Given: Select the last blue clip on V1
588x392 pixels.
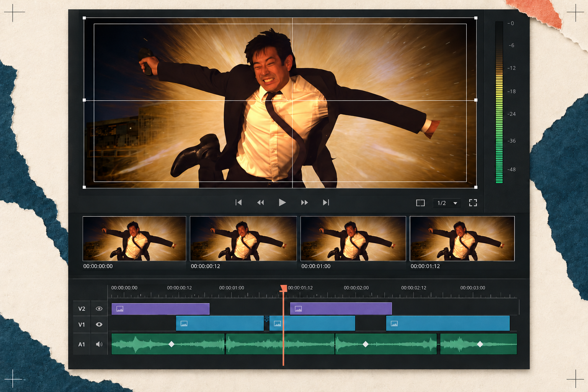Looking at the screenshot, I should [448, 323].
